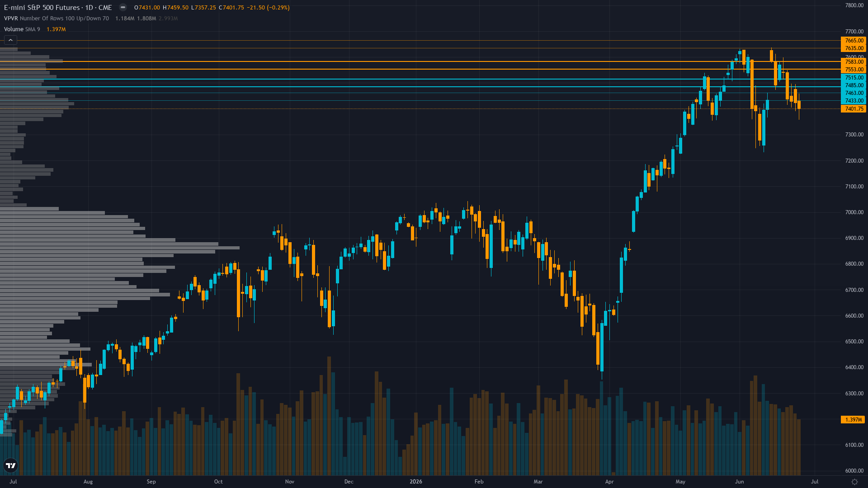
Task: Click the 7433.00 price label
Action: pos(854,100)
